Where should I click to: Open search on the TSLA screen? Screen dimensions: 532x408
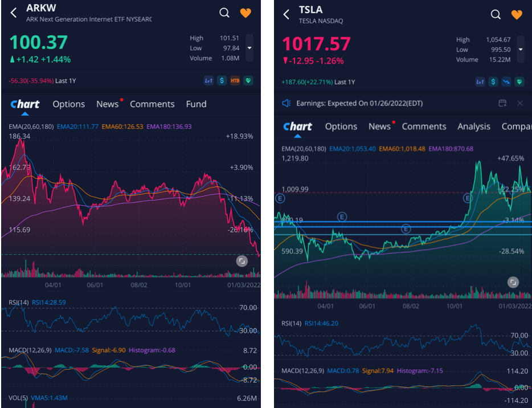(x=496, y=15)
